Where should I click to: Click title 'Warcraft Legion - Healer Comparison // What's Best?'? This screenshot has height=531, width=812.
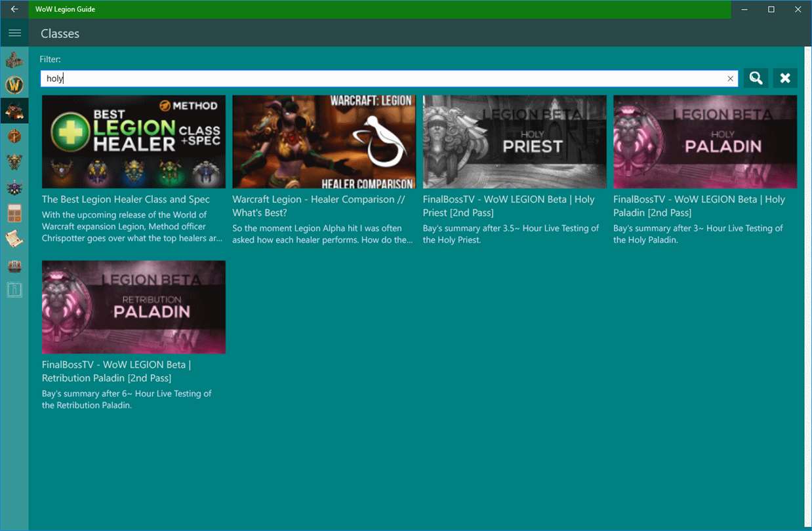click(319, 206)
